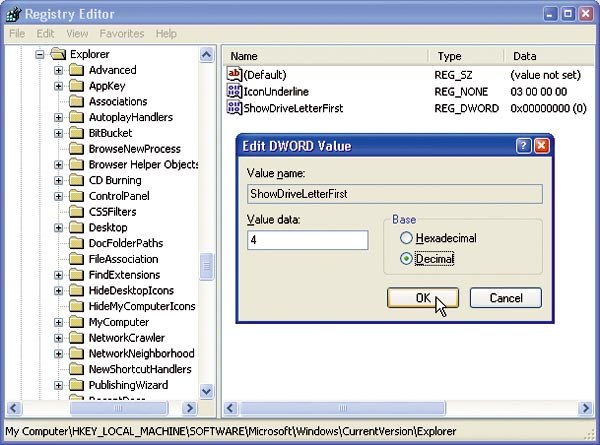Click the Advanced folder icon in tree
Viewport: 600px width, 445px height.
[76, 70]
